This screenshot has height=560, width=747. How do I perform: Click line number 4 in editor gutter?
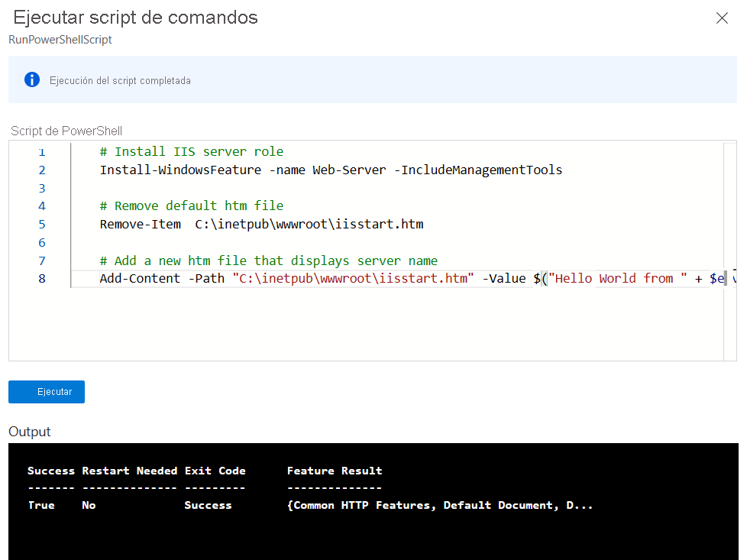click(42, 206)
